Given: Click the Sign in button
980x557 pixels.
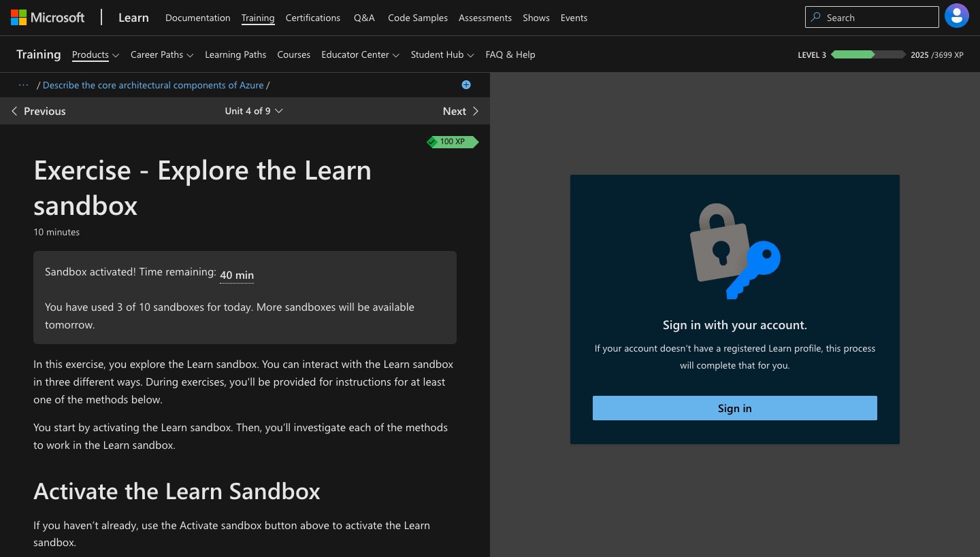Looking at the screenshot, I should 735,408.
